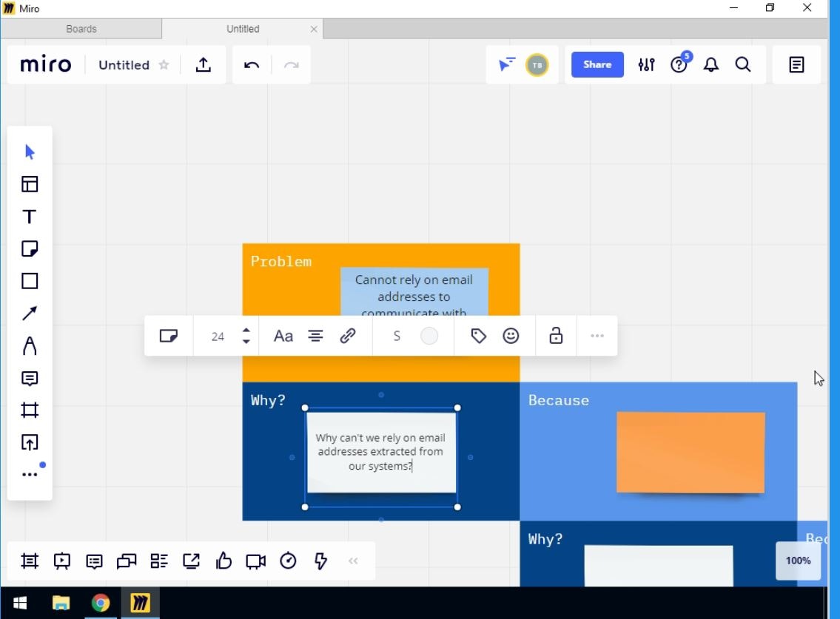840x619 pixels.
Task: Close the Untitled tab
Action: pos(314,29)
